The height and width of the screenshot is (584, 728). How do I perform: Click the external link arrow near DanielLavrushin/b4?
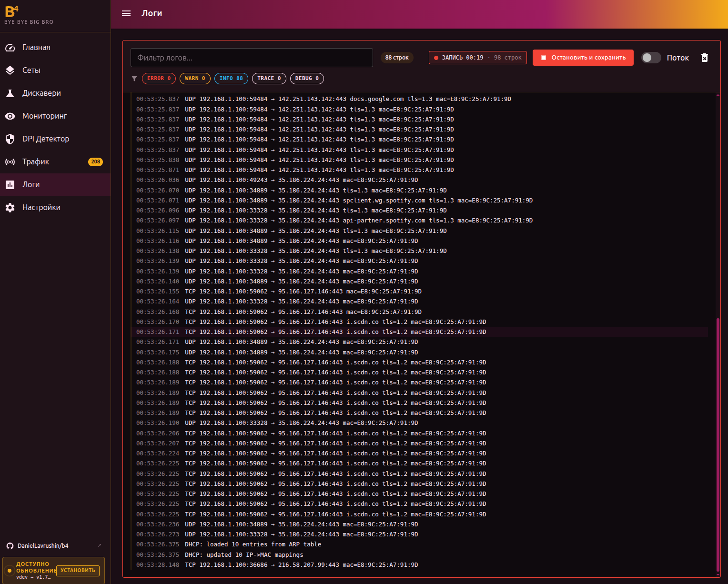tap(100, 545)
